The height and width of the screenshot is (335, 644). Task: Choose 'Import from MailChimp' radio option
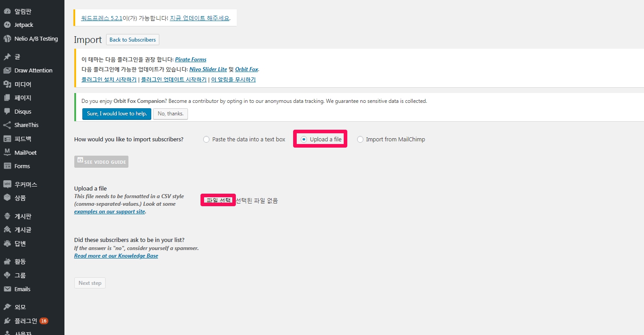pyautogui.click(x=360, y=140)
